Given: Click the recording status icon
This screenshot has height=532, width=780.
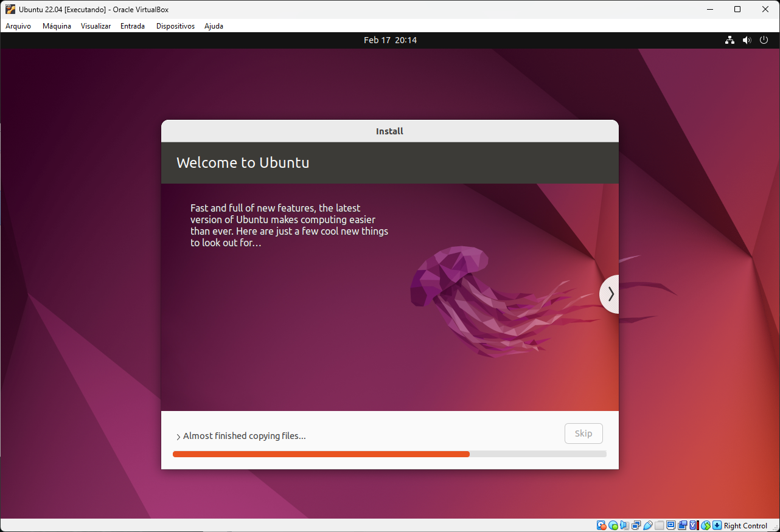Looking at the screenshot, I should 682,525.
